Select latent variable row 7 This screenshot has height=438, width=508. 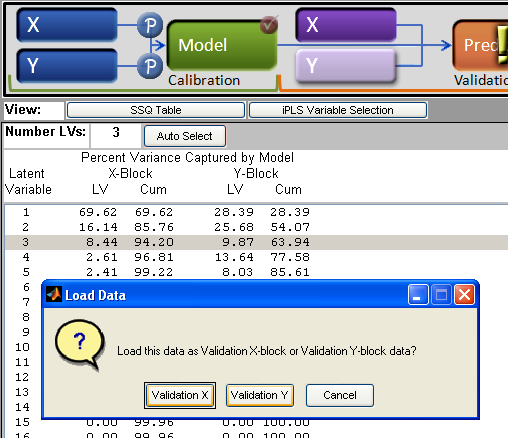click(x=26, y=302)
